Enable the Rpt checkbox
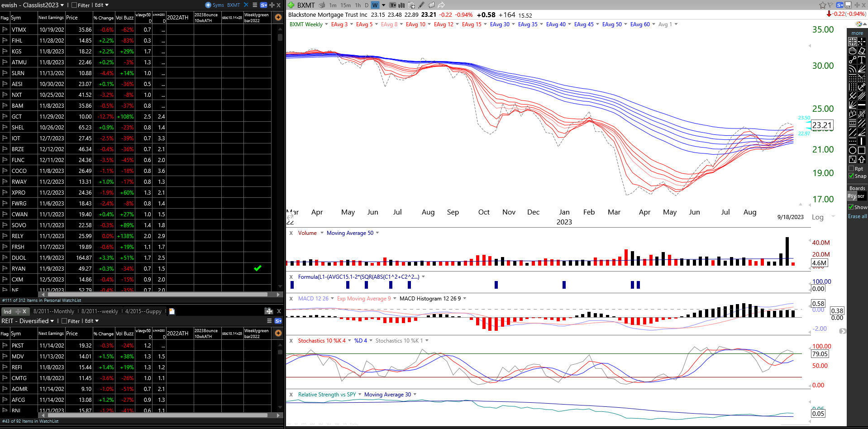 [851, 168]
